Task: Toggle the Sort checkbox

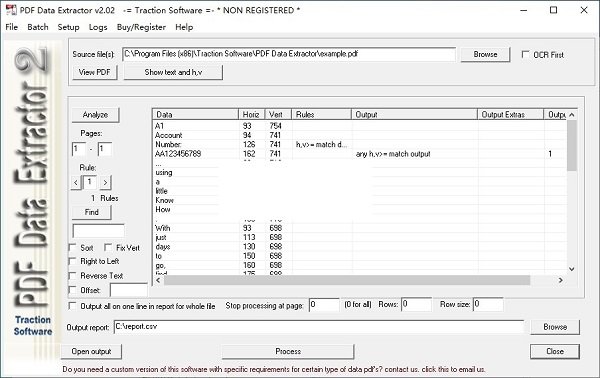Action: [72, 248]
